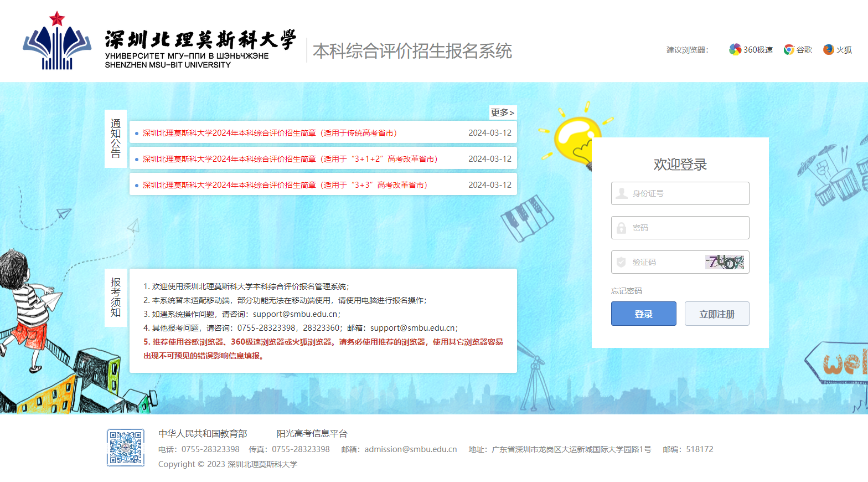The height and width of the screenshot is (482, 868).
Task: Open the 传统高考省市 admissions notice
Action: point(270,133)
